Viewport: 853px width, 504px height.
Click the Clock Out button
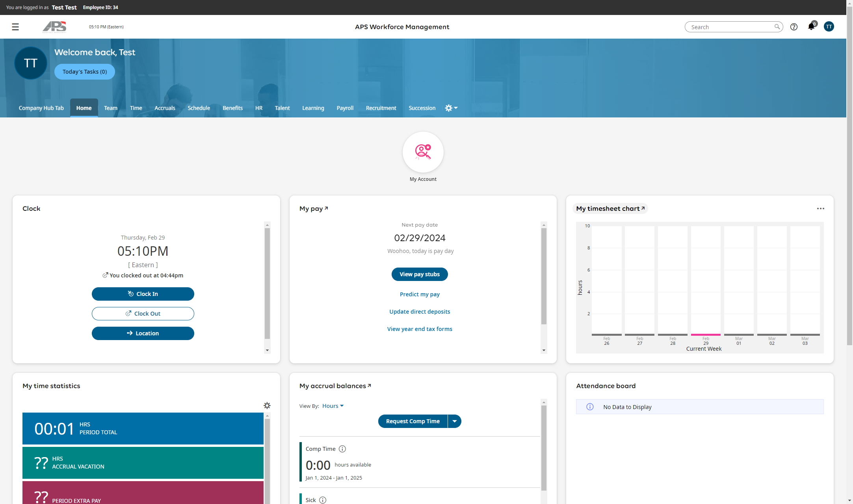coord(143,314)
